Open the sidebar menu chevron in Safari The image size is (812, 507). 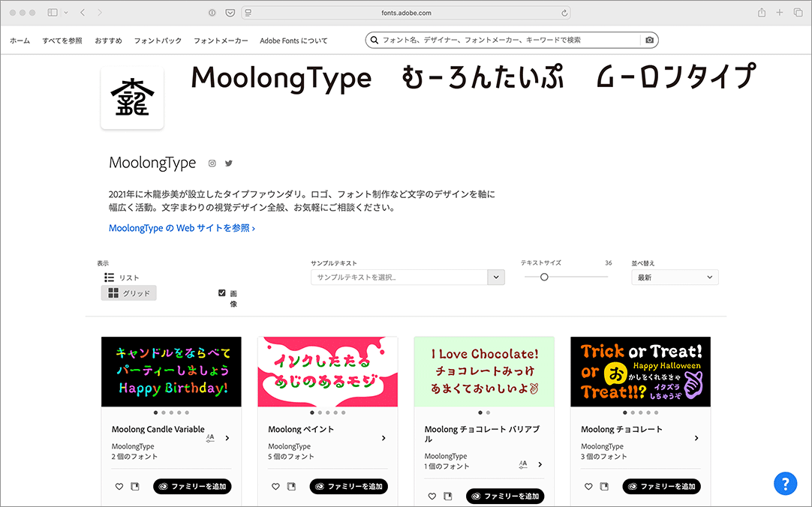point(66,13)
